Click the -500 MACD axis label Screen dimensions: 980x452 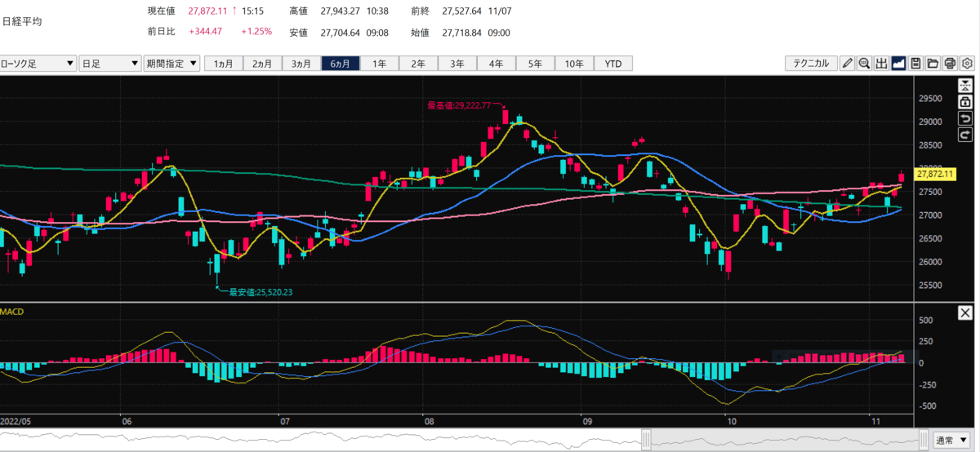pos(929,405)
